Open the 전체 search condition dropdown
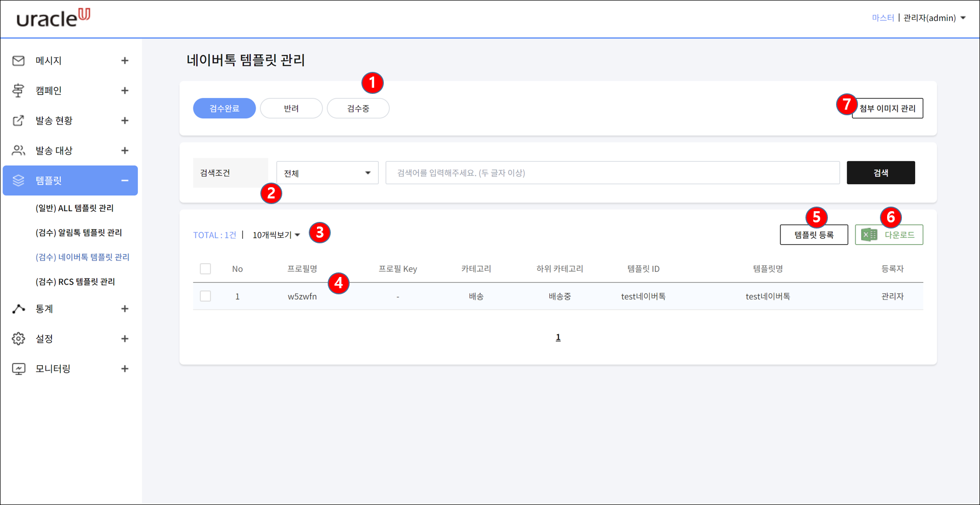Image resolution: width=980 pixels, height=505 pixels. [327, 173]
